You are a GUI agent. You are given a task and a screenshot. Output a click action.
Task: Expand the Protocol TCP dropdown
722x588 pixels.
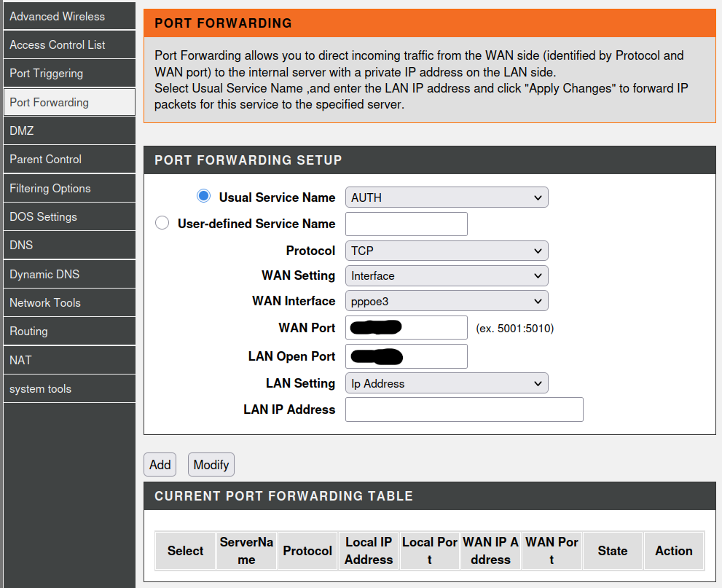[446, 251]
